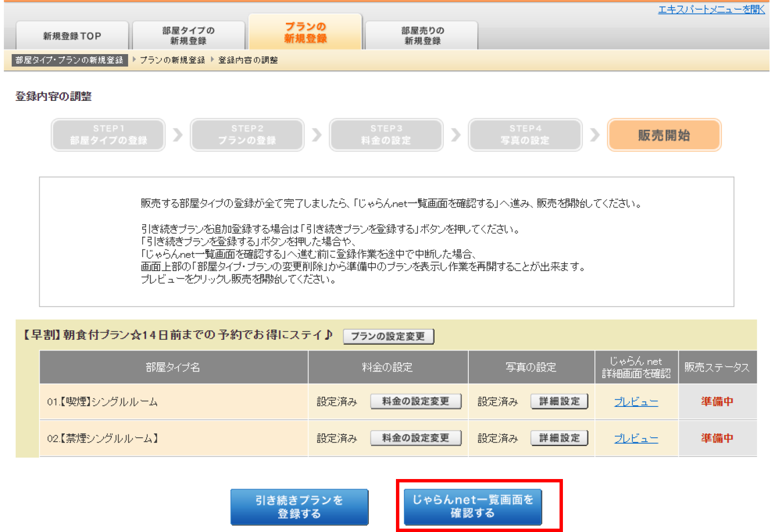
Task: Open the 部屋売りの新規登録 tab
Action: click(422, 36)
